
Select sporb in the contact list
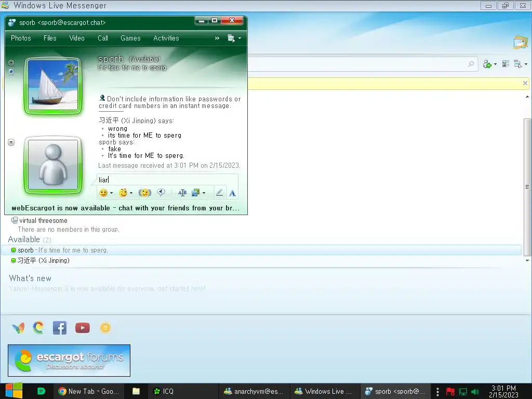pyautogui.click(x=261, y=250)
